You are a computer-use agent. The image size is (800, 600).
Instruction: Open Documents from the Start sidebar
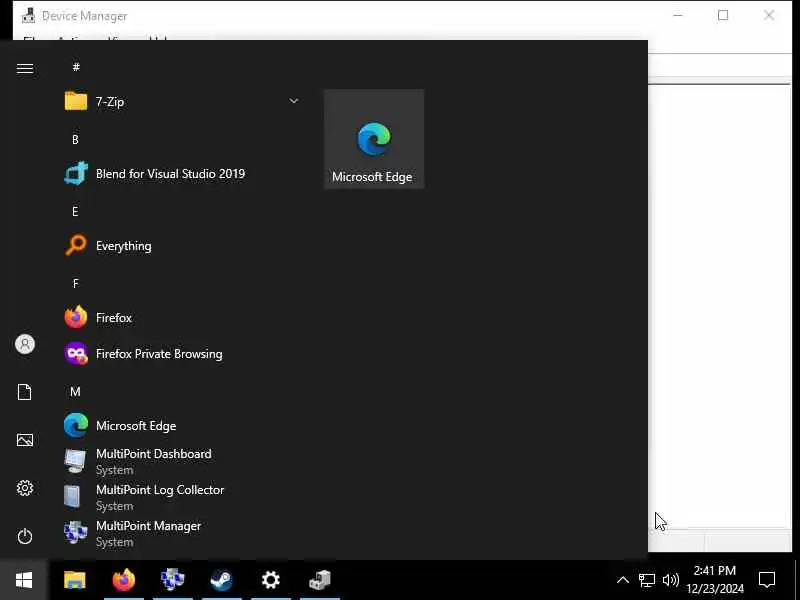pos(24,392)
